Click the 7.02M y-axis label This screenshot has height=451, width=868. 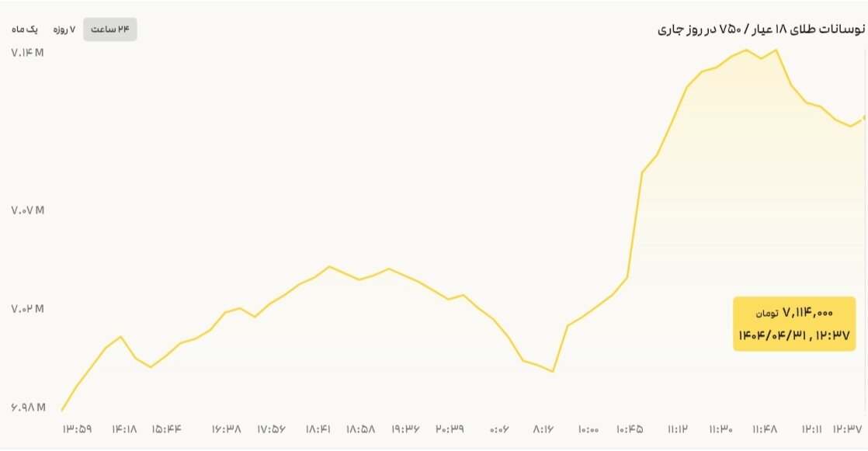tap(27, 309)
